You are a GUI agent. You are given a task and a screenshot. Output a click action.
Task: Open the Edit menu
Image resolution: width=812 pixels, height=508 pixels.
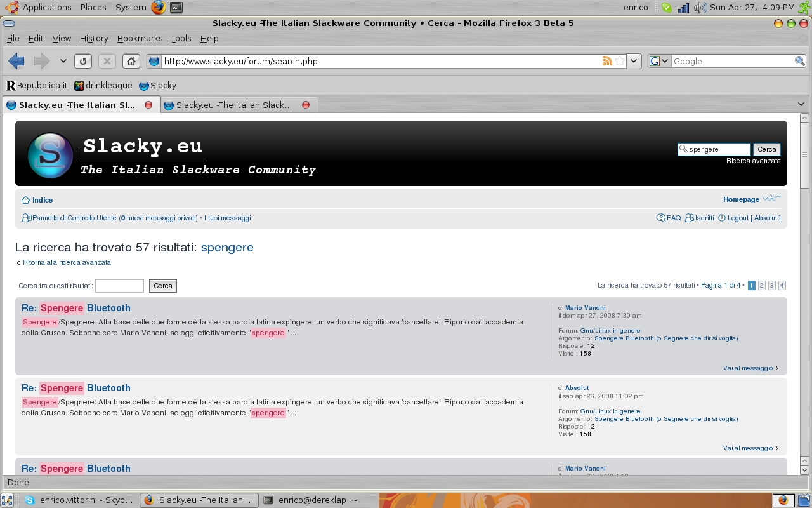tap(36, 38)
